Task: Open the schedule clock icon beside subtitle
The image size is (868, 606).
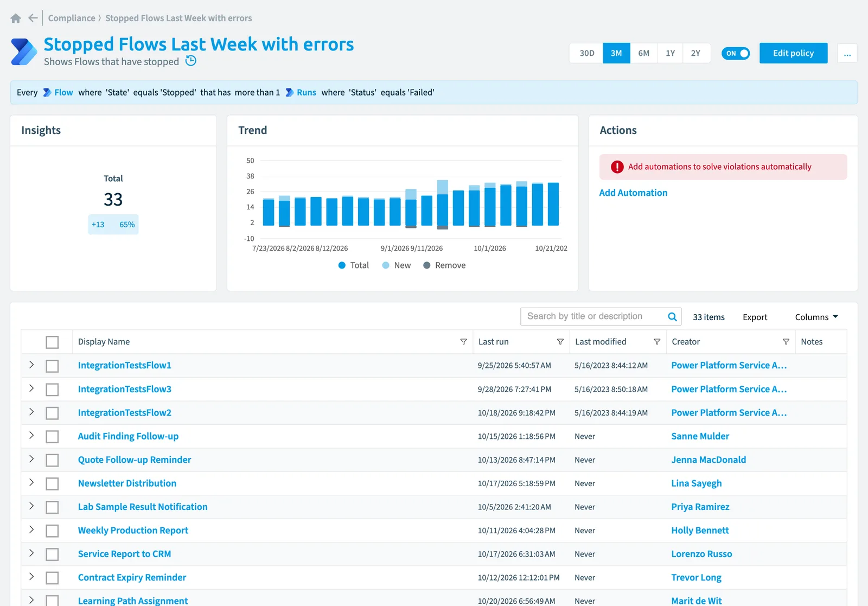Action: [191, 61]
